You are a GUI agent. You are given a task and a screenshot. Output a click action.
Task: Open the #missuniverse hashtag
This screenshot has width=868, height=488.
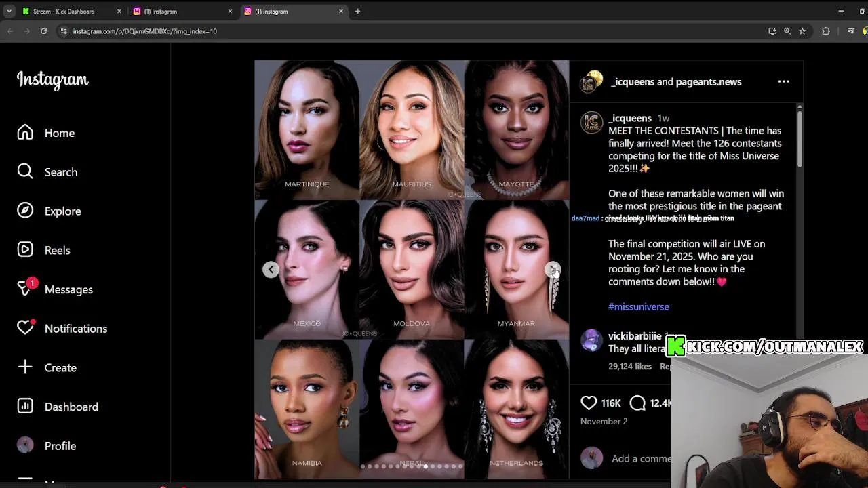point(639,306)
